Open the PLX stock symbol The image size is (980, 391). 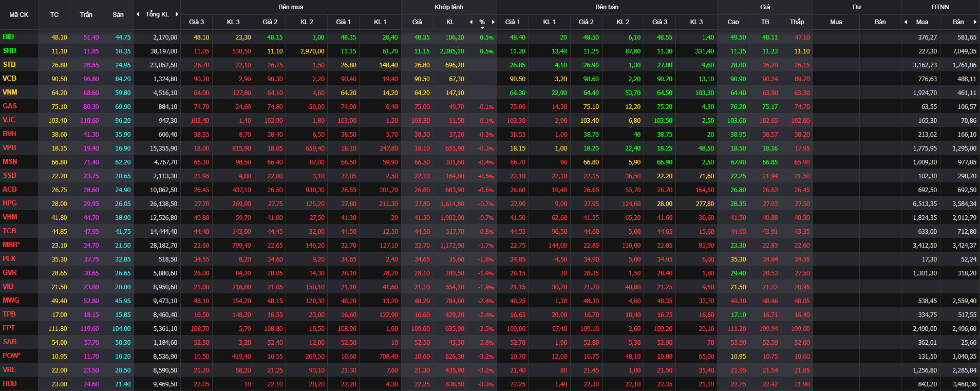click(x=9, y=259)
